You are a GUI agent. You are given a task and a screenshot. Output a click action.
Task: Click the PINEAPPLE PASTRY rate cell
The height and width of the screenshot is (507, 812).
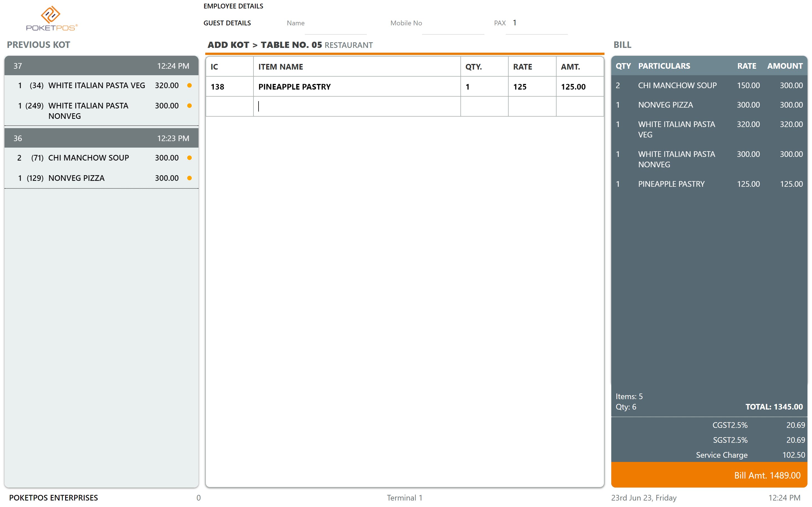531,87
